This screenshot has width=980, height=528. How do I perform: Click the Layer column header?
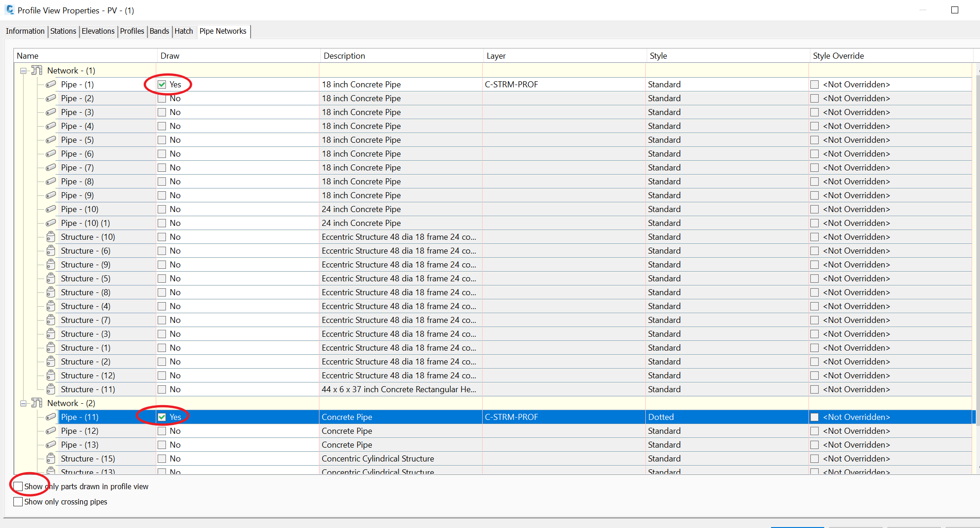coord(564,56)
